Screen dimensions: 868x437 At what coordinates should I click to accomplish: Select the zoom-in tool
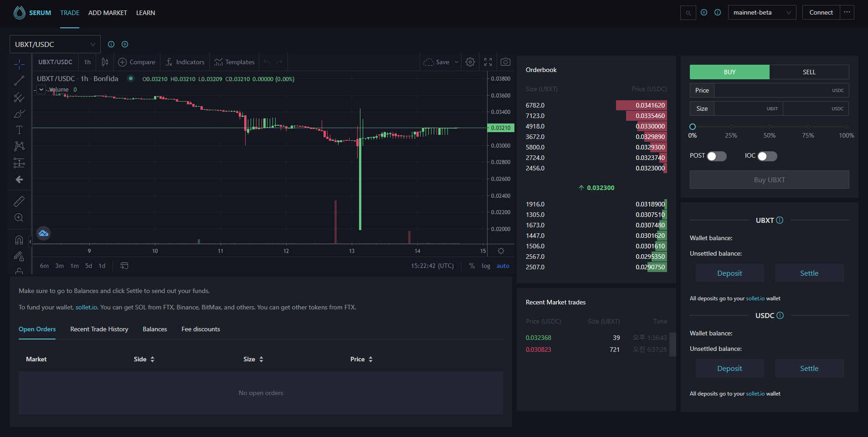19,217
